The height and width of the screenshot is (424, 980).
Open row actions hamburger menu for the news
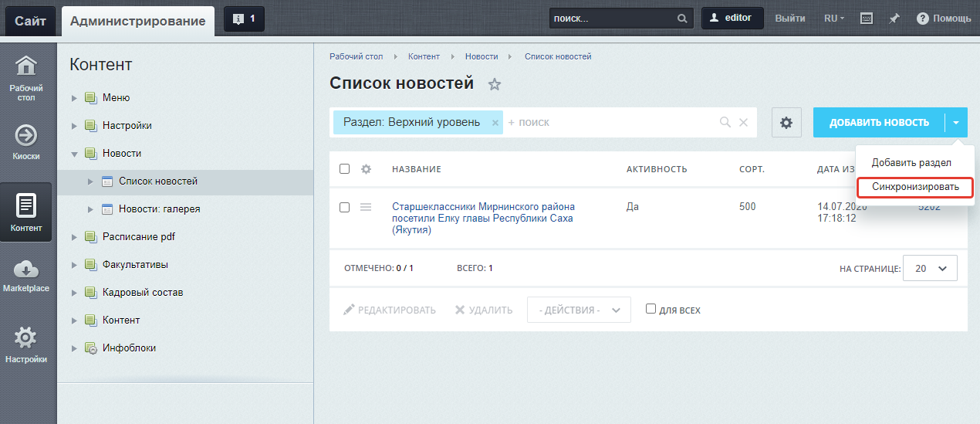click(x=367, y=207)
